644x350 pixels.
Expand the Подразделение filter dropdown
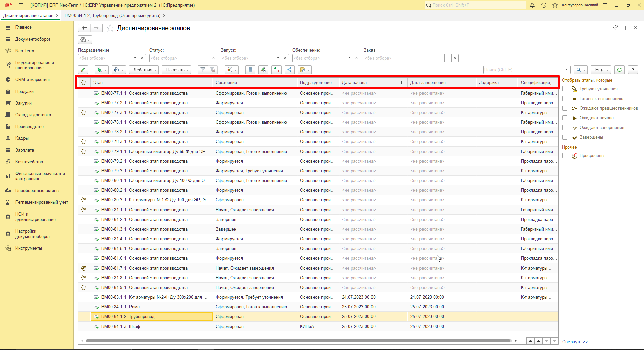135,58
